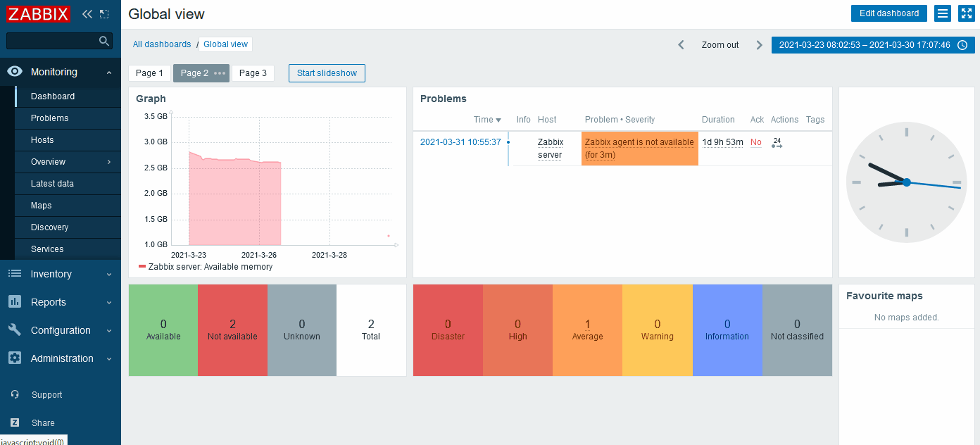
Task: Open the problem actions icon
Action: click(x=777, y=143)
